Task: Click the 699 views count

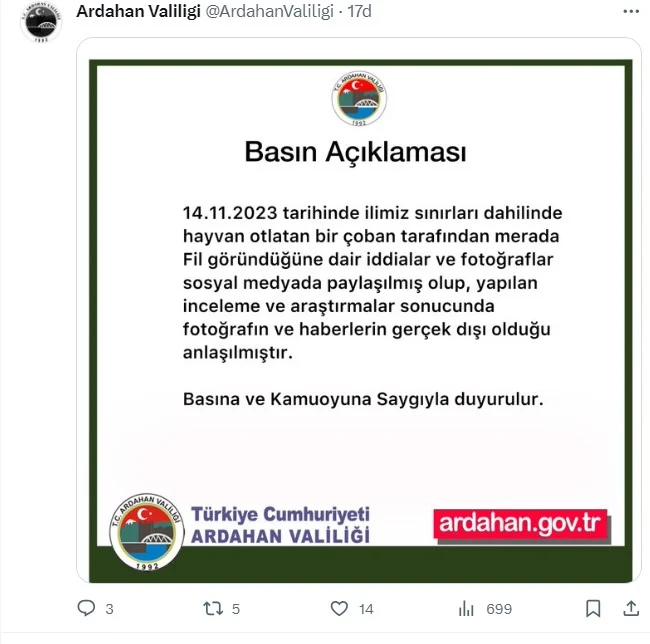Action: (x=499, y=609)
